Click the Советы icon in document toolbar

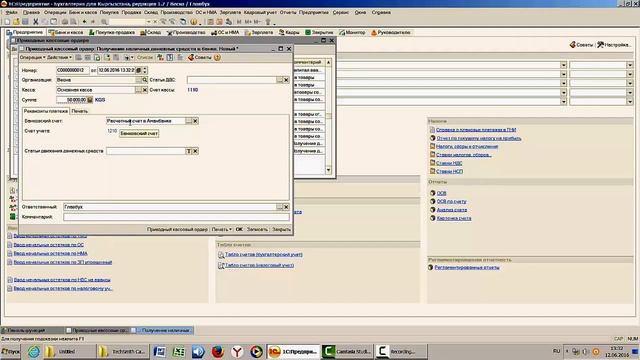191,58
